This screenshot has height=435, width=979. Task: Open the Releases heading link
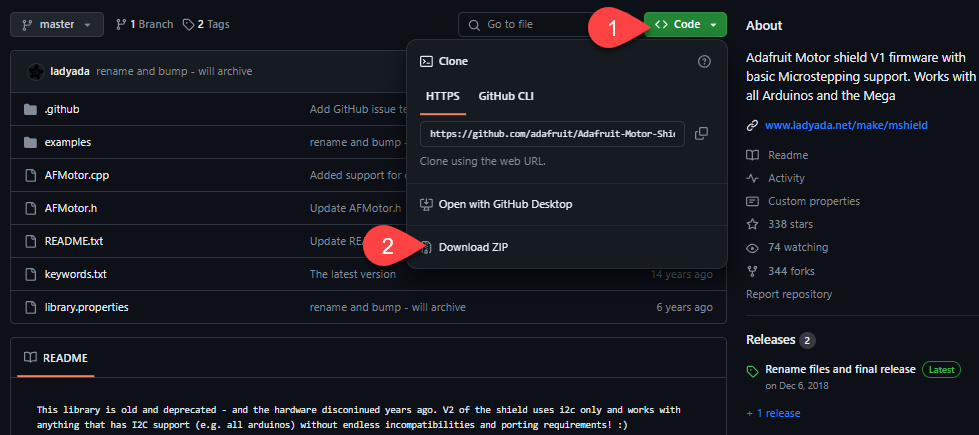click(x=770, y=340)
